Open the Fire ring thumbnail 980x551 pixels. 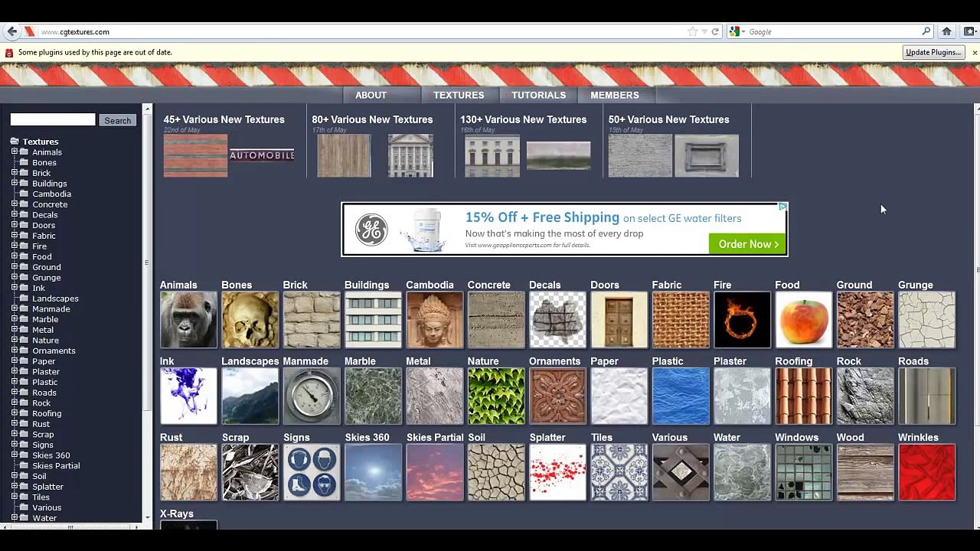742,320
